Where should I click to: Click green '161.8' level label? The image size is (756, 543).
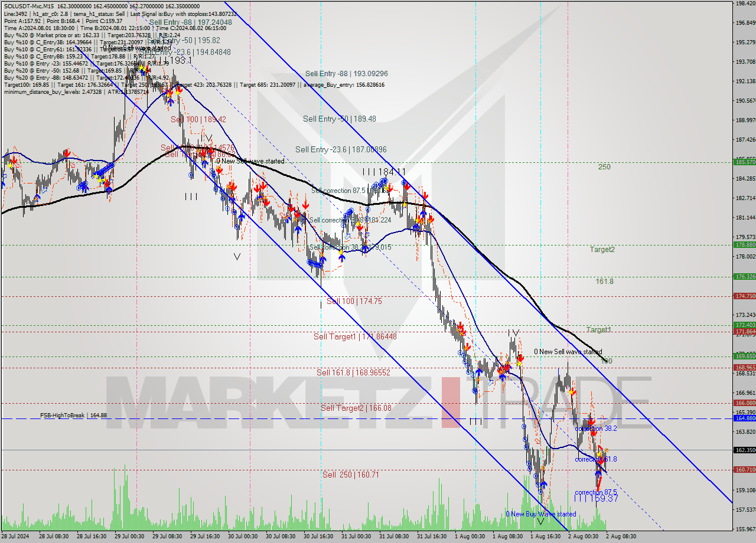pyautogui.click(x=604, y=282)
